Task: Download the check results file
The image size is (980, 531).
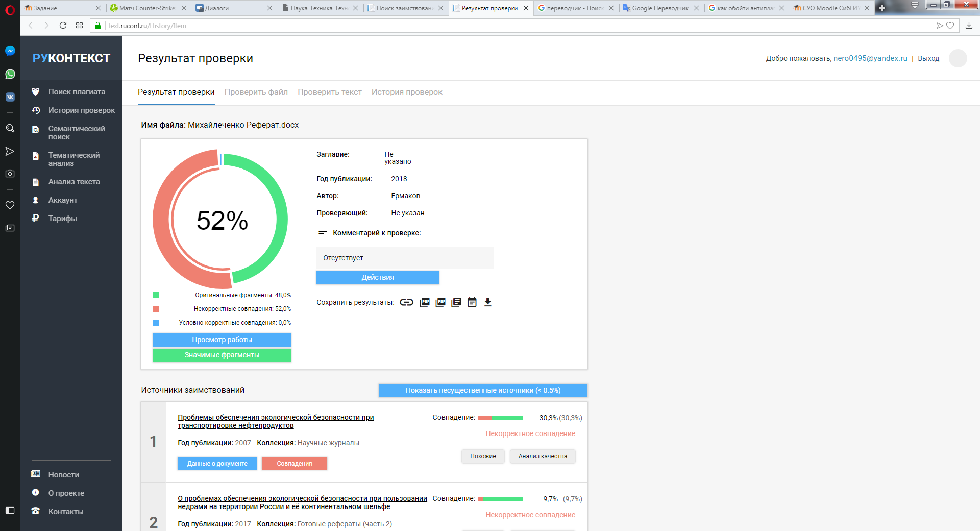Action: click(x=488, y=302)
